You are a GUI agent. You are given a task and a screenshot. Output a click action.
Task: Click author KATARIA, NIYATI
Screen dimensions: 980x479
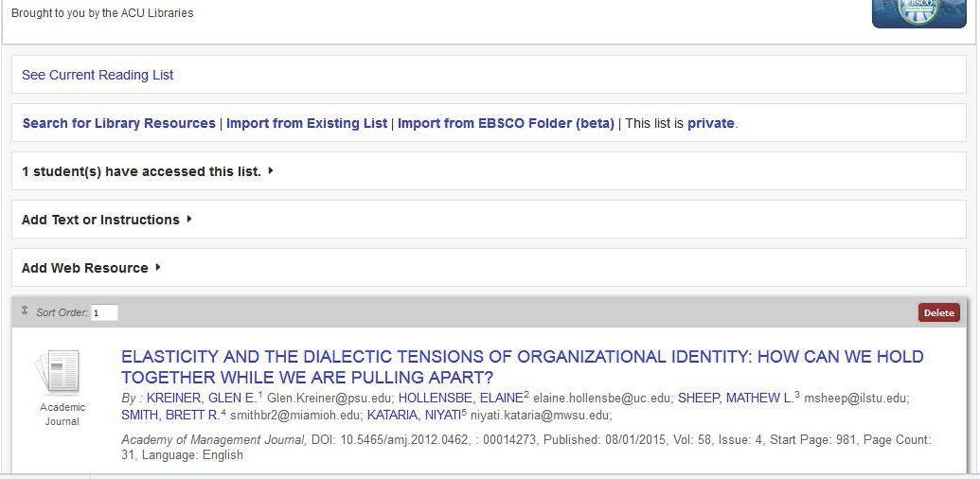[x=414, y=415]
